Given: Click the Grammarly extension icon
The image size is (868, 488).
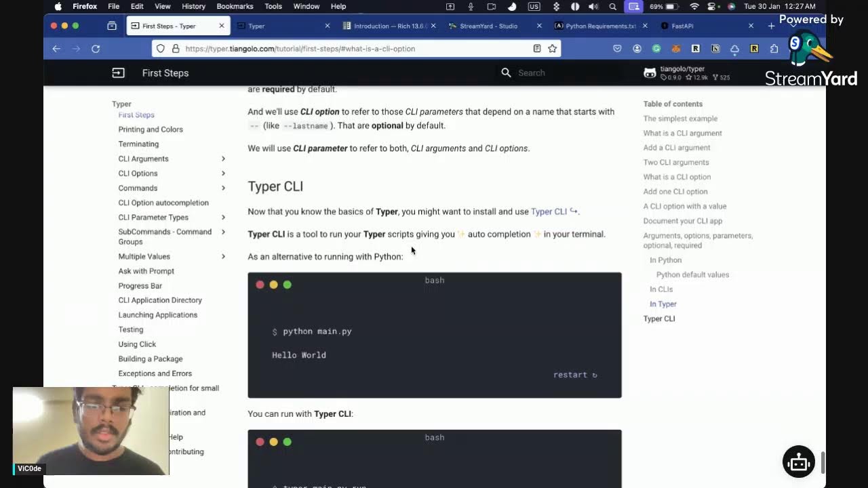Looking at the screenshot, I should pyautogui.click(x=656, y=49).
